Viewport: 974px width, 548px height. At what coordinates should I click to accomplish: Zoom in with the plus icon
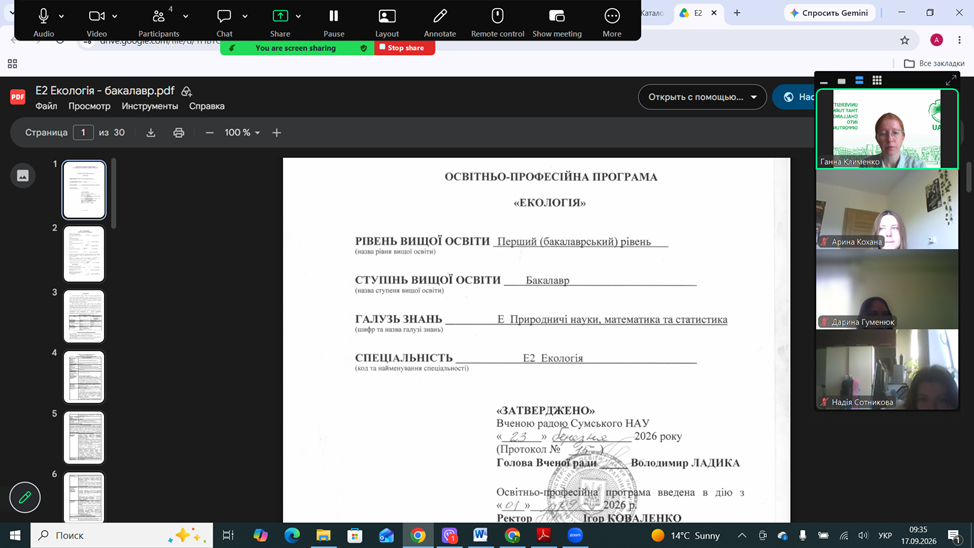(x=276, y=132)
